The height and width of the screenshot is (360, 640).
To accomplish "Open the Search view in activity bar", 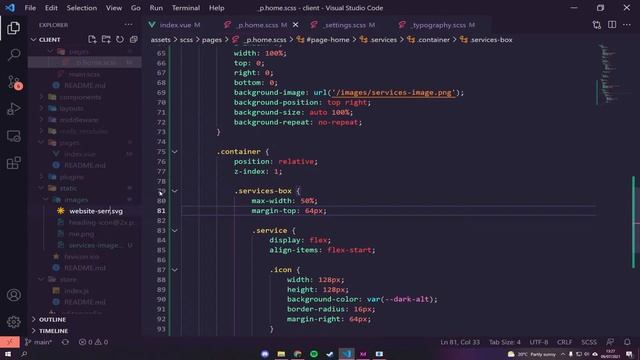I will coord(13,55).
